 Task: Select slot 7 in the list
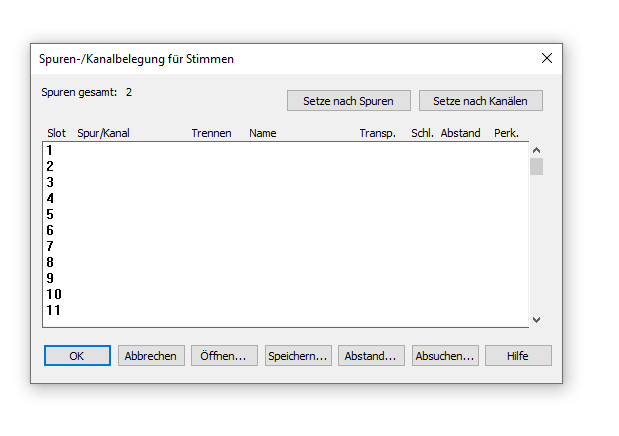[x=285, y=246]
